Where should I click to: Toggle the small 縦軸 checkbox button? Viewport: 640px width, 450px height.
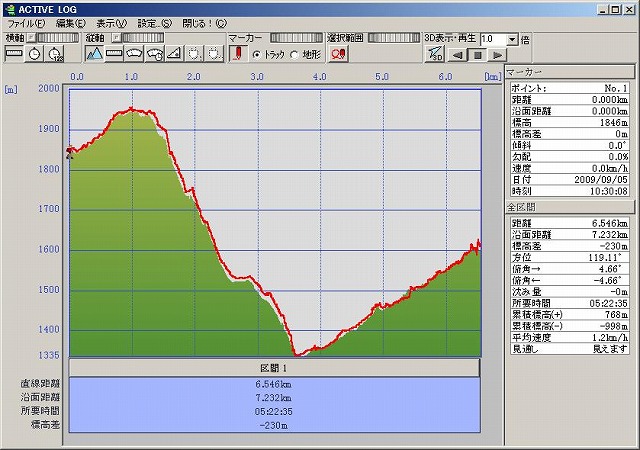click(116, 38)
